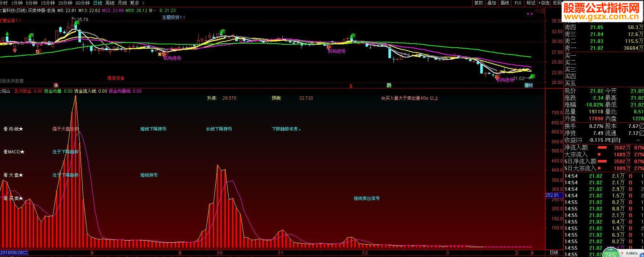Viewport: 644px width, 257px height.
Task: Click the 净流入额 3502万 row
Action: [604, 148]
